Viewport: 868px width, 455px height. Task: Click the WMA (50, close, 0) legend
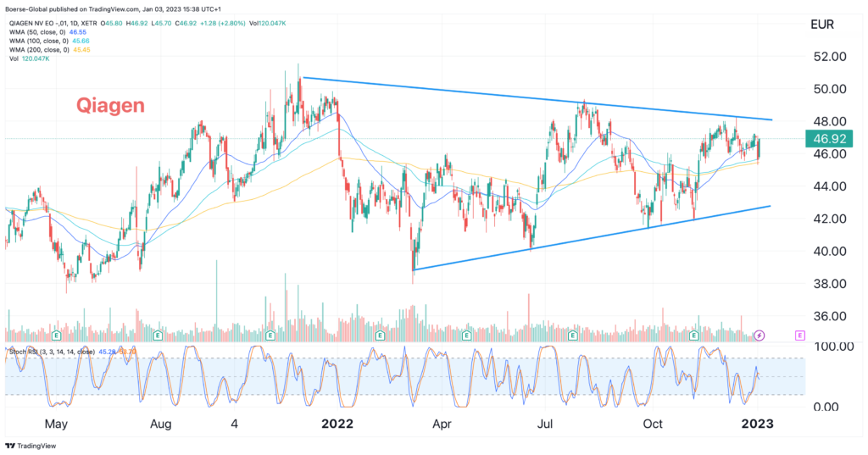(x=39, y=32)
